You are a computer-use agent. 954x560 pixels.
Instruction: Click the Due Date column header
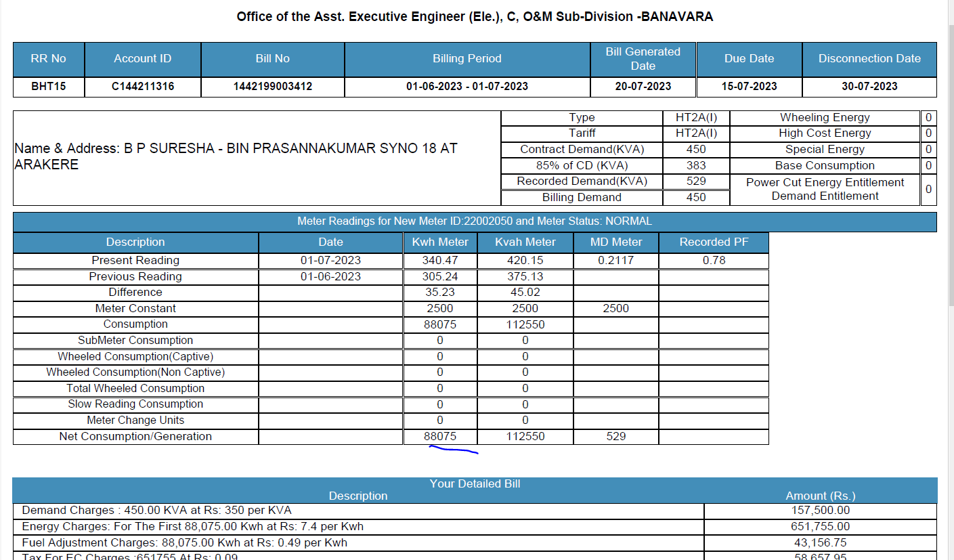[x=749, y=59]
